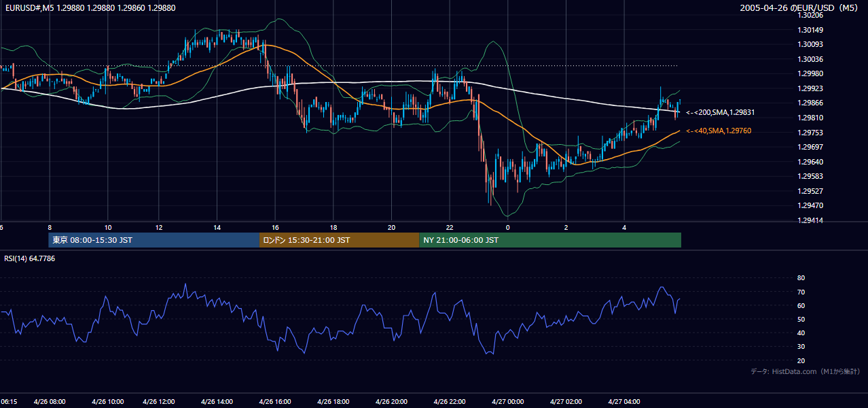Click the 40 SMA 1.29760 label
The width and height of the screenshot is (868, 408).
[719, 131]
